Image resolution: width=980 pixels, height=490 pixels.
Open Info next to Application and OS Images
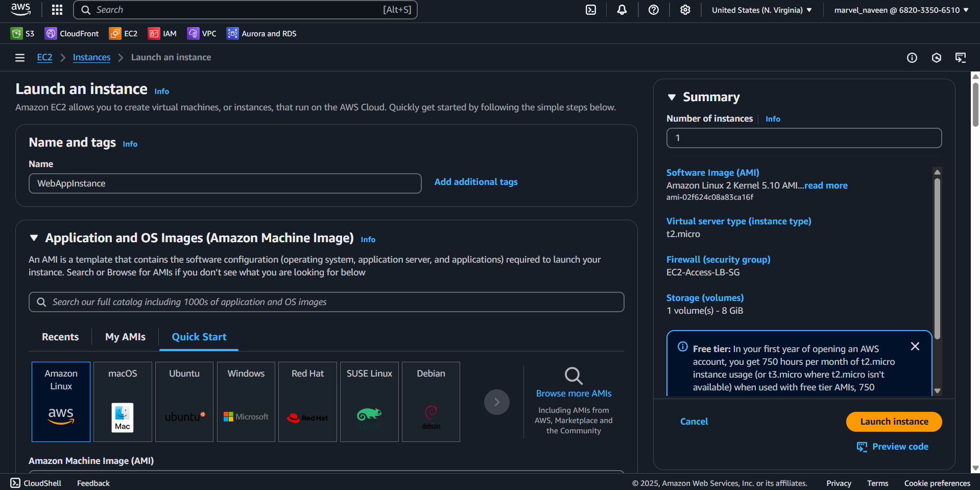pyautogui.click(x=368, y=240)
